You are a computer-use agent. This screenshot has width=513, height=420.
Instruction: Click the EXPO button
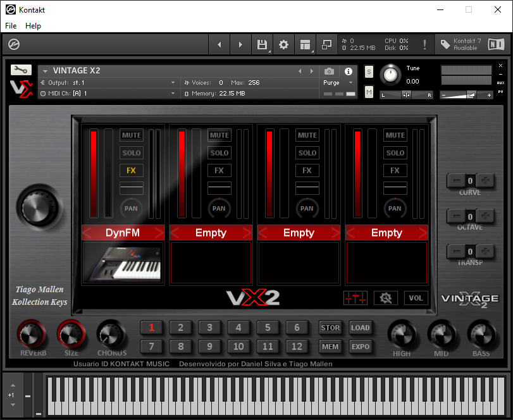(361, 347)
